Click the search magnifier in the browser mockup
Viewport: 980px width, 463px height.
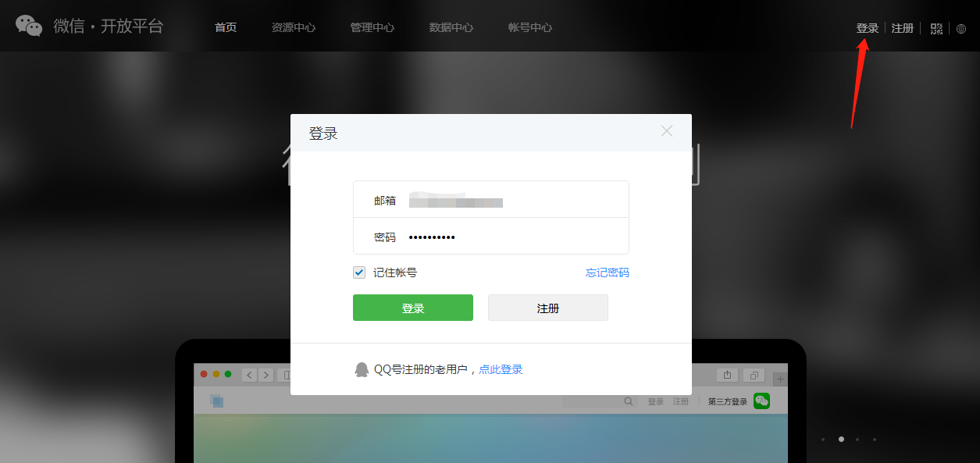coord(628,401)
